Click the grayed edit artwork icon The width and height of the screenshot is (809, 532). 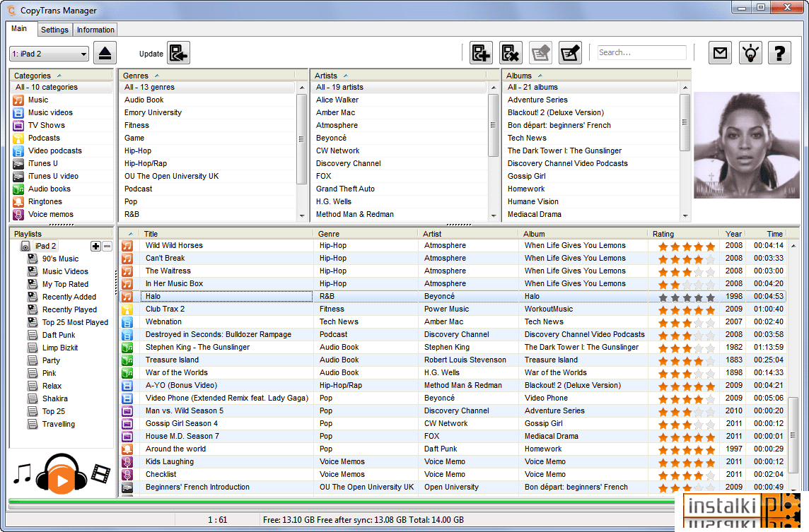point(540,53)
